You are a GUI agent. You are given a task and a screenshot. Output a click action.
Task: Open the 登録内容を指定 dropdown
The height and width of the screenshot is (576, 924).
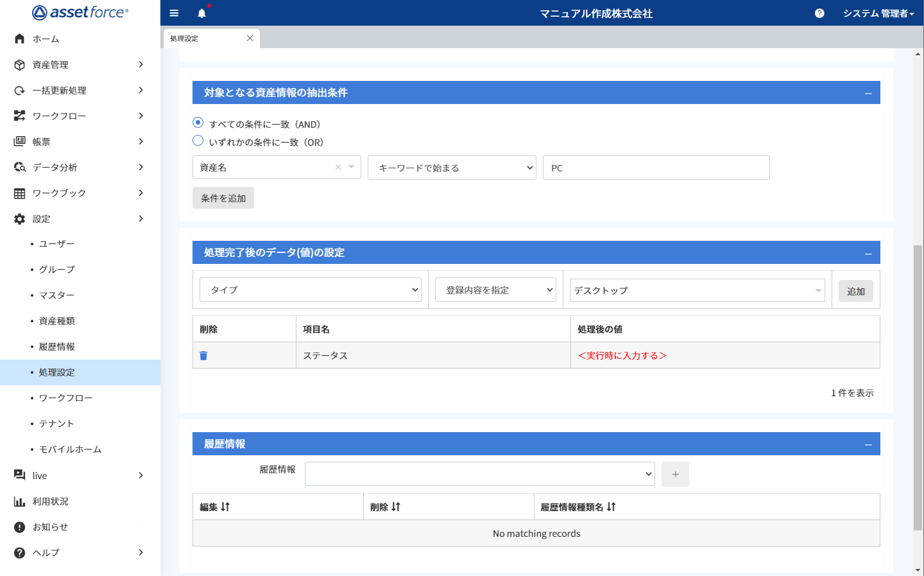click(495, 290)
